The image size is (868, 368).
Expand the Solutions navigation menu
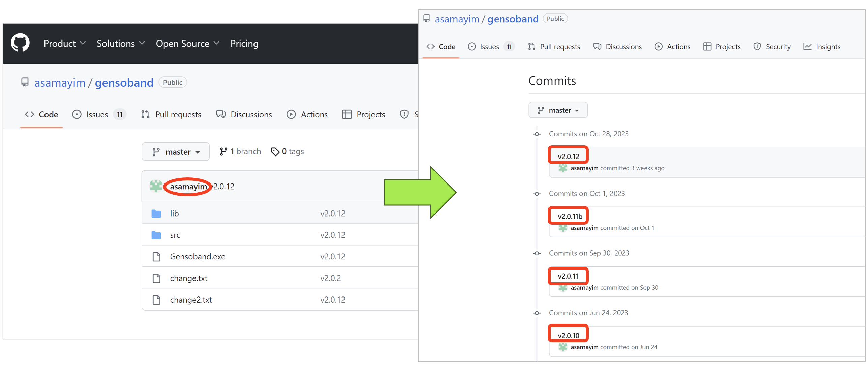pyautogui.click(x=121, y=44)
